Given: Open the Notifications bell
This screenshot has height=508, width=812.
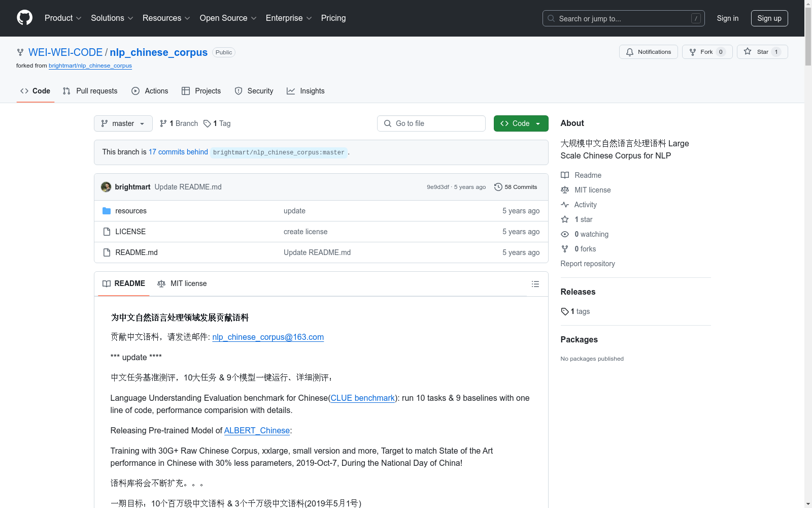Looking at the screenshot, I should coord(630,52).
